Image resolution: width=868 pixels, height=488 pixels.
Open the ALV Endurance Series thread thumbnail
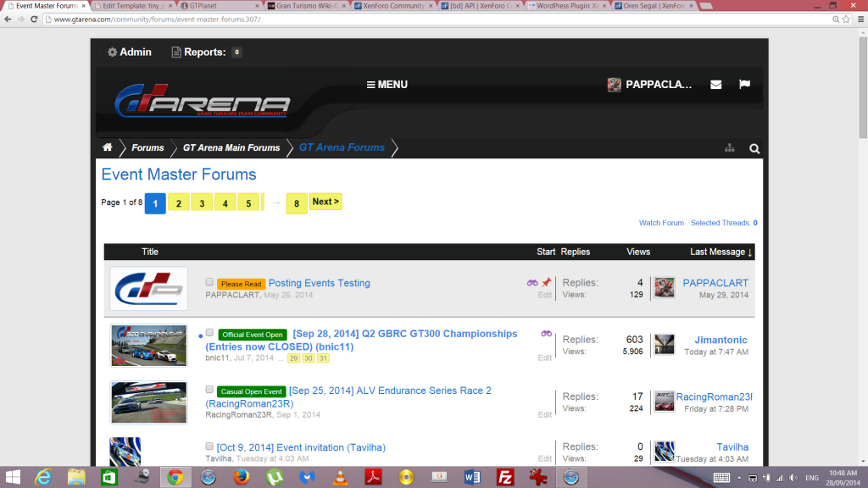tap(149, 402)
